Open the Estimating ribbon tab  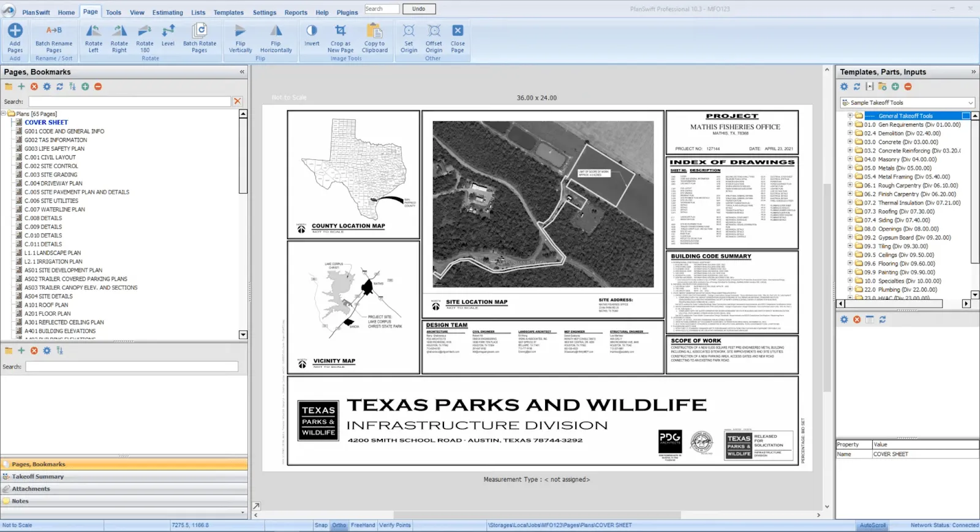click(x=167, y=12)
